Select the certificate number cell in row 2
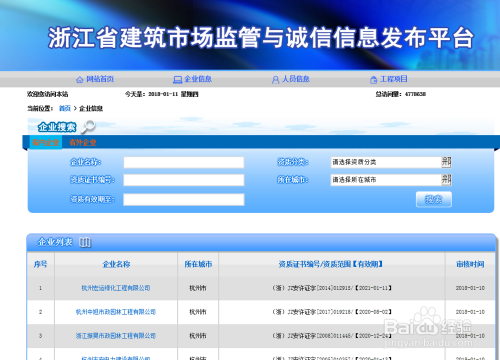The width and height of the screenshot is (500, 360). point(332,312)
